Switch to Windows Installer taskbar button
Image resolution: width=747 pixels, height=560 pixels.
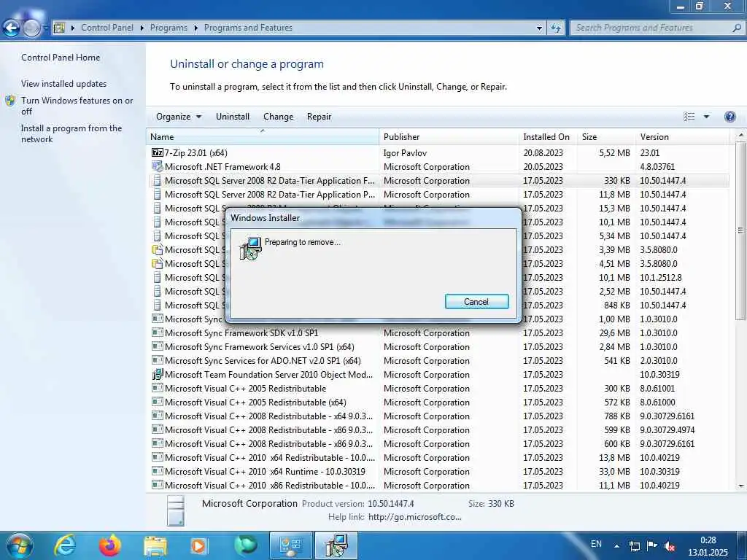click(336, 545)
